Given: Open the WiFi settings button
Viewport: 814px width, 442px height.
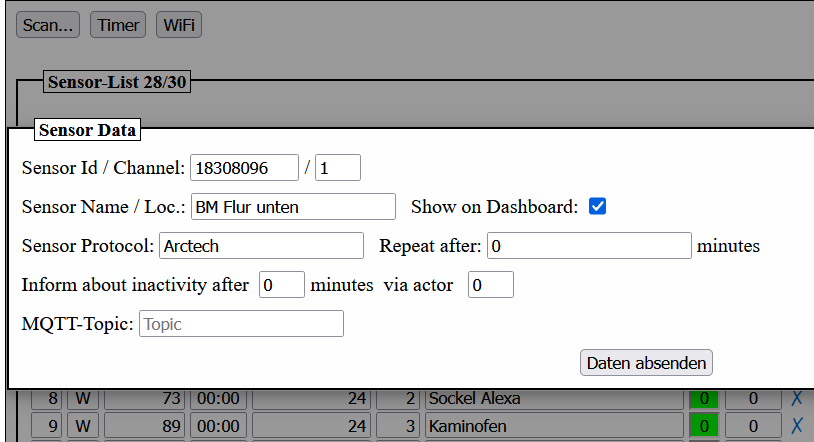Looking at the screenshot, I should (x=179, y=25).
